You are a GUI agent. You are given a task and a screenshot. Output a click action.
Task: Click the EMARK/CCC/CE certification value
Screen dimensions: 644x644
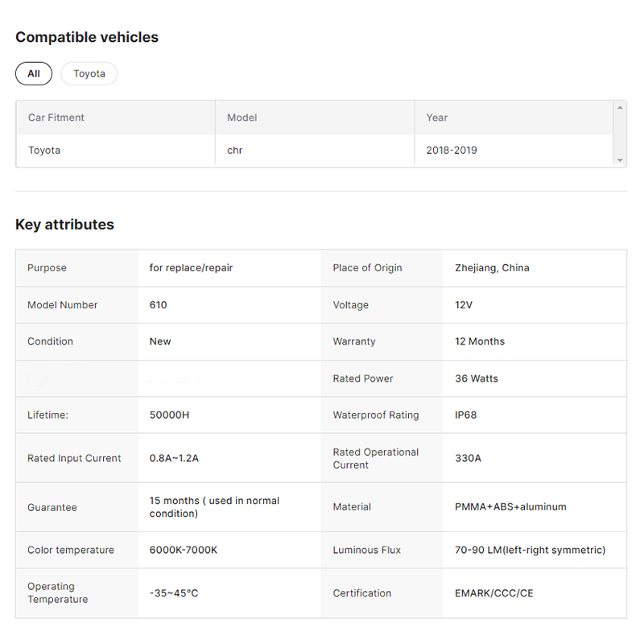(x=494, y=593)
